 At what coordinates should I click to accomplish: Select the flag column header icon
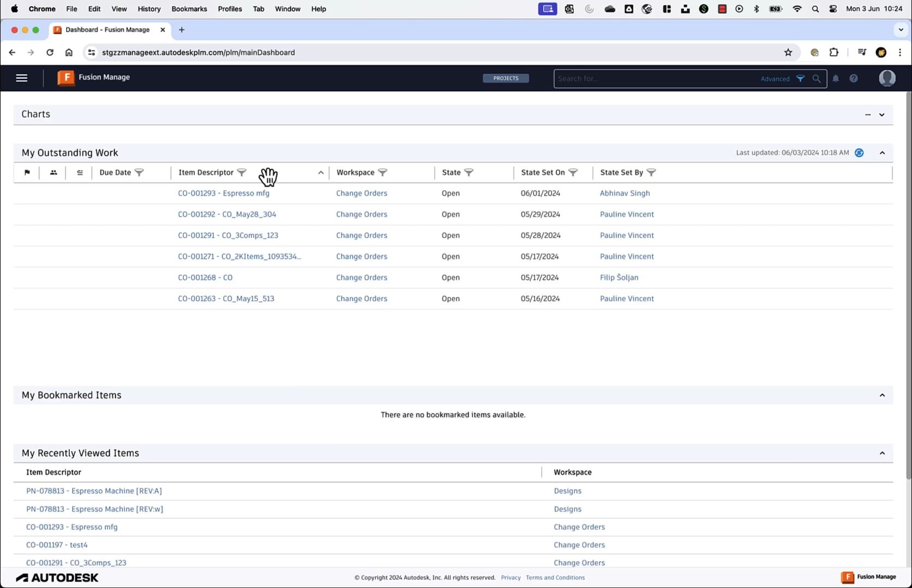coord(27,172)
